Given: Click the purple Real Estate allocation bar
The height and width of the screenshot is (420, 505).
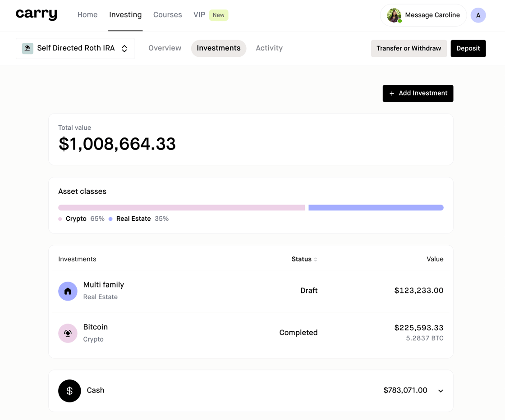Looking at the screenshot, I should [x=376, y=208].
